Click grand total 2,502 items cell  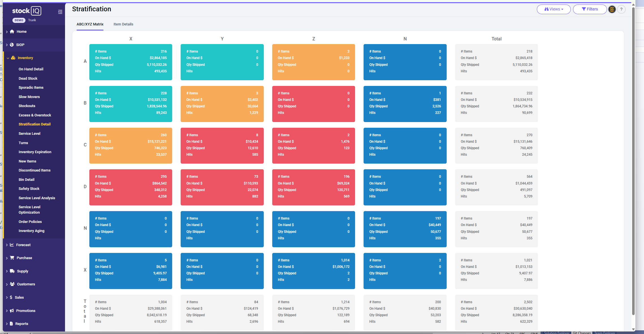[x=496, y=313]
